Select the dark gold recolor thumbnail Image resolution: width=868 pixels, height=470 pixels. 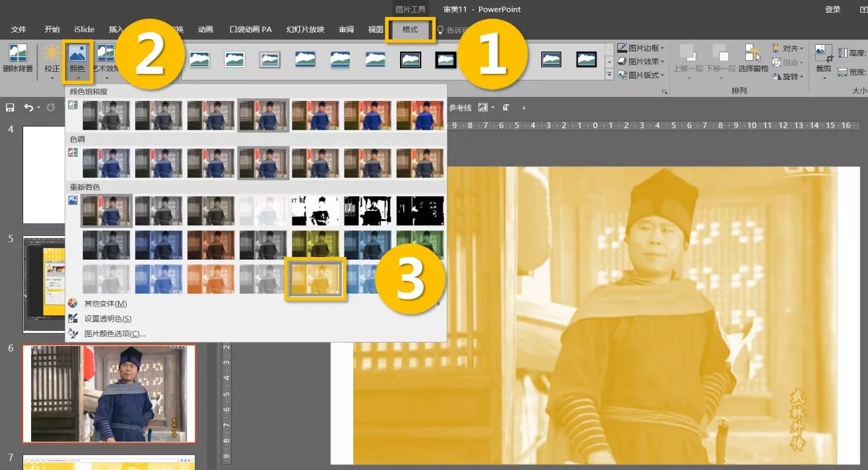coord(315,245)
